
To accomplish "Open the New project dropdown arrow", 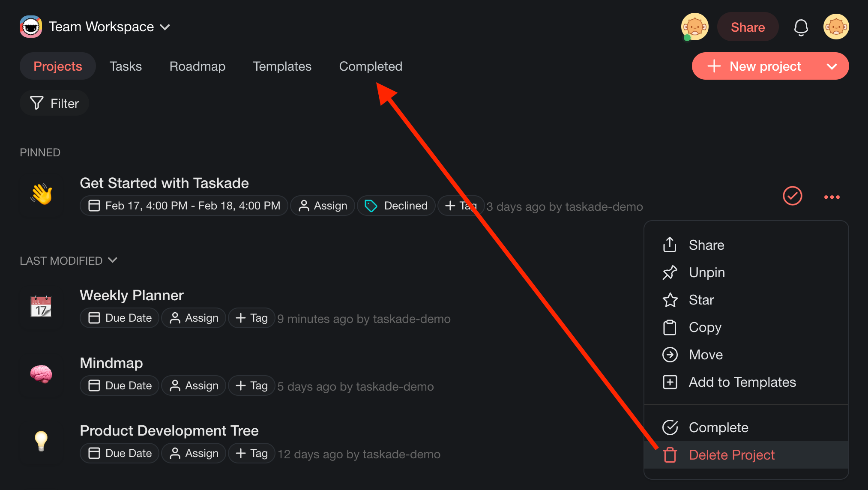I will click(832, 66).
